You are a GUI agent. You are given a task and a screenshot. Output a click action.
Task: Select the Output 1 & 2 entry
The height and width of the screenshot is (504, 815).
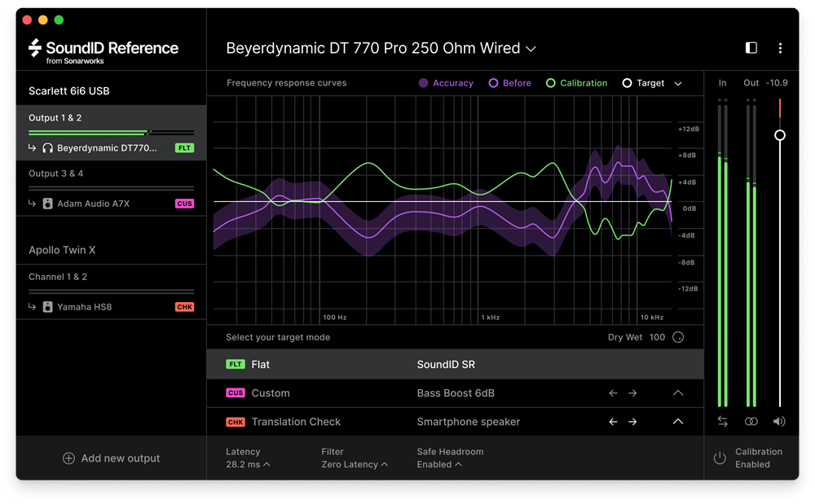click(x=55, y=118)
